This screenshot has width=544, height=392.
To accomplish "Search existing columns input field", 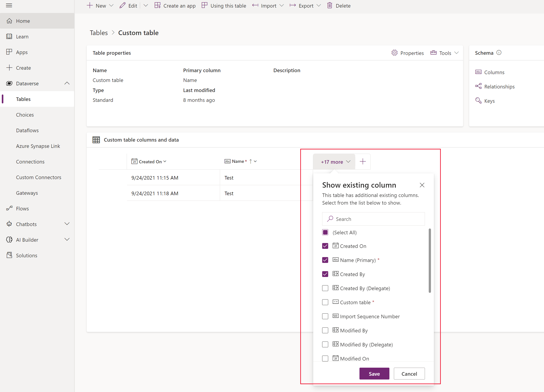I will pos(374,219).
